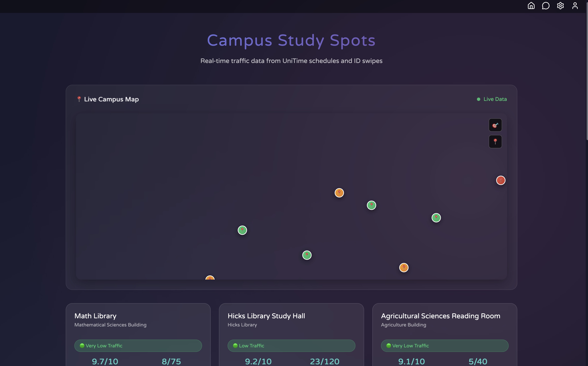Open the user profile icon

[575, 6]
